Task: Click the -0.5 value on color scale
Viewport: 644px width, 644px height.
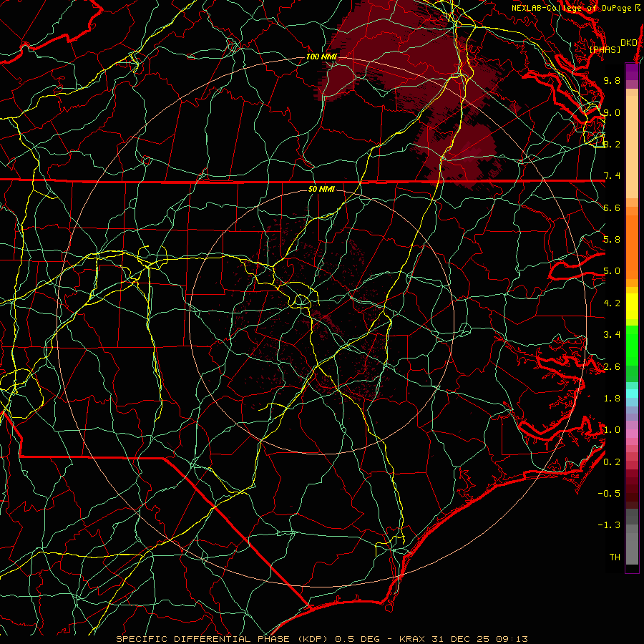Action: pos(609,494)
